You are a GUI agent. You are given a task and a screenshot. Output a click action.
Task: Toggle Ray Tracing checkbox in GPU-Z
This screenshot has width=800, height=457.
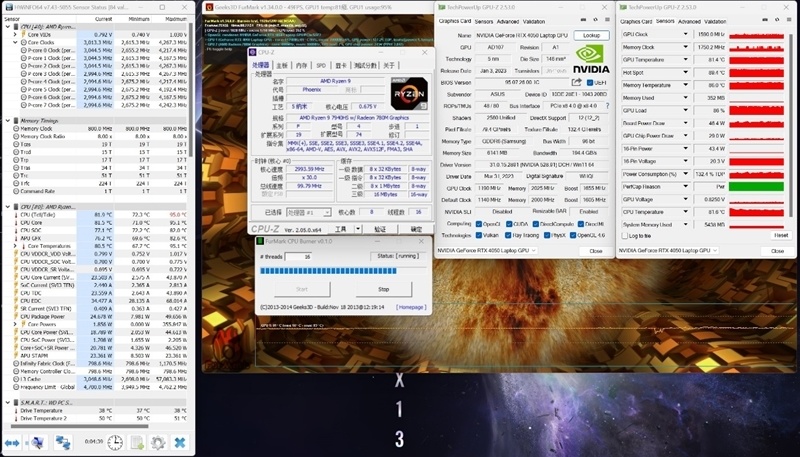[x=508, y=235]
